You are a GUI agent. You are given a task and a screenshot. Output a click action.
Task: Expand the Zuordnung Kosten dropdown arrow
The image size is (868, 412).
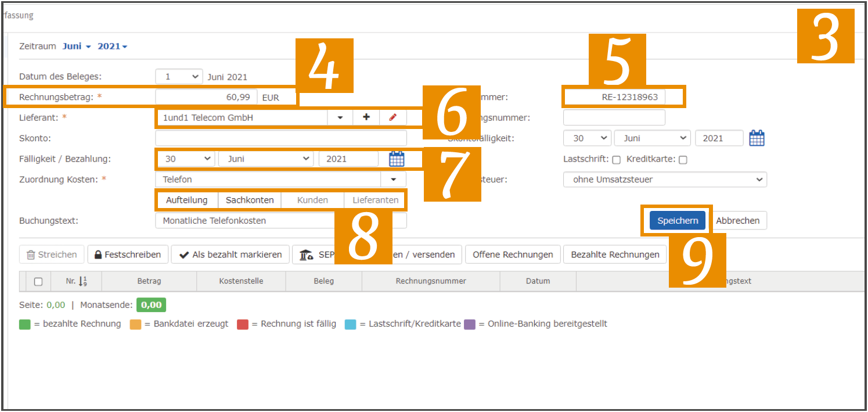pyautogui.click(x=394, y=180)
